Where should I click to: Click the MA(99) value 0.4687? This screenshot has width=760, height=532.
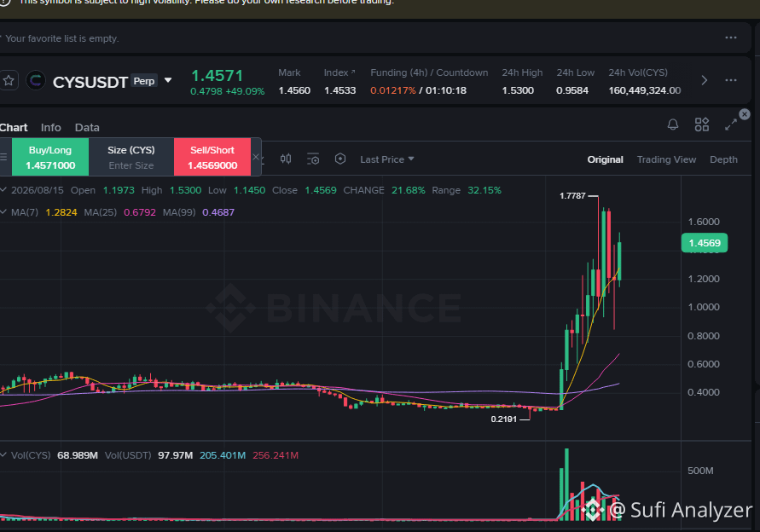click(218, 212)
